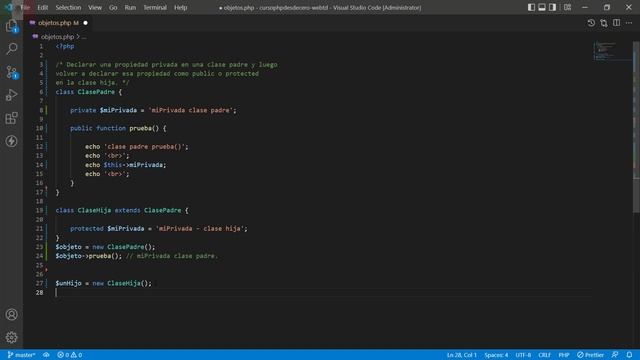Open the Accounts menu icon
The height and width of the screenshot is (360, 640).
pyautogui.click(x=11, y=314)
